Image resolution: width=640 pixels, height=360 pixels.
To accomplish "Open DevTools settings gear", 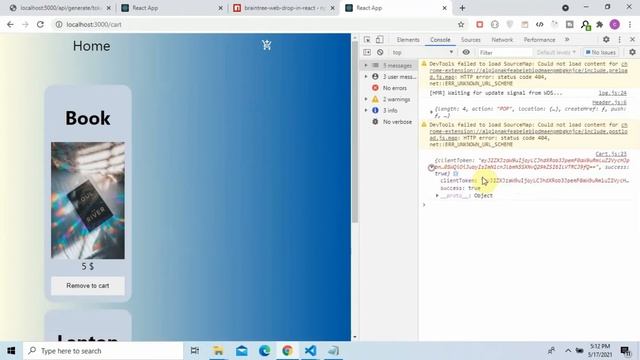I will 606,40.
